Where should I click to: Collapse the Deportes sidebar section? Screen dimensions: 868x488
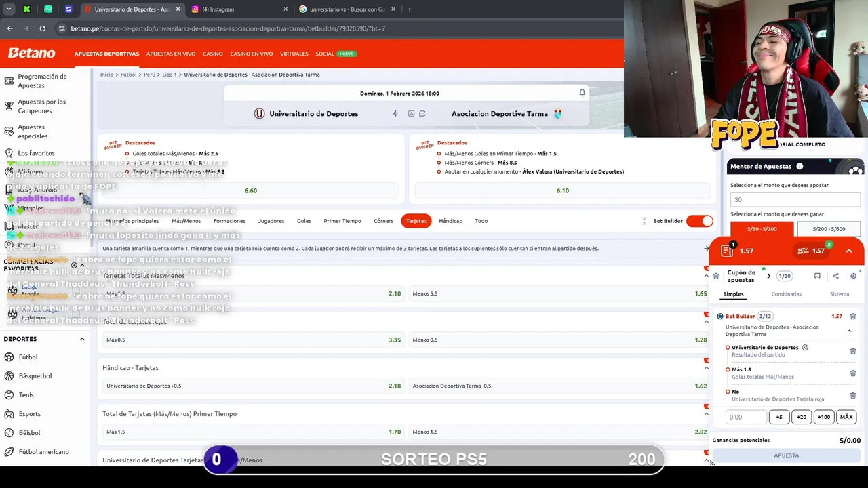pos(82,339)
